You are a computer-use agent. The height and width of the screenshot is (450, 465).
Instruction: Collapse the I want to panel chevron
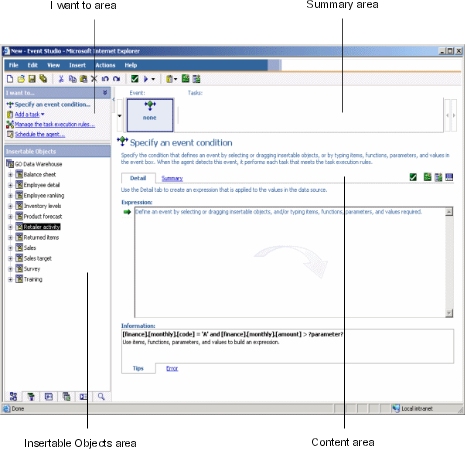(x=105, y=92)
